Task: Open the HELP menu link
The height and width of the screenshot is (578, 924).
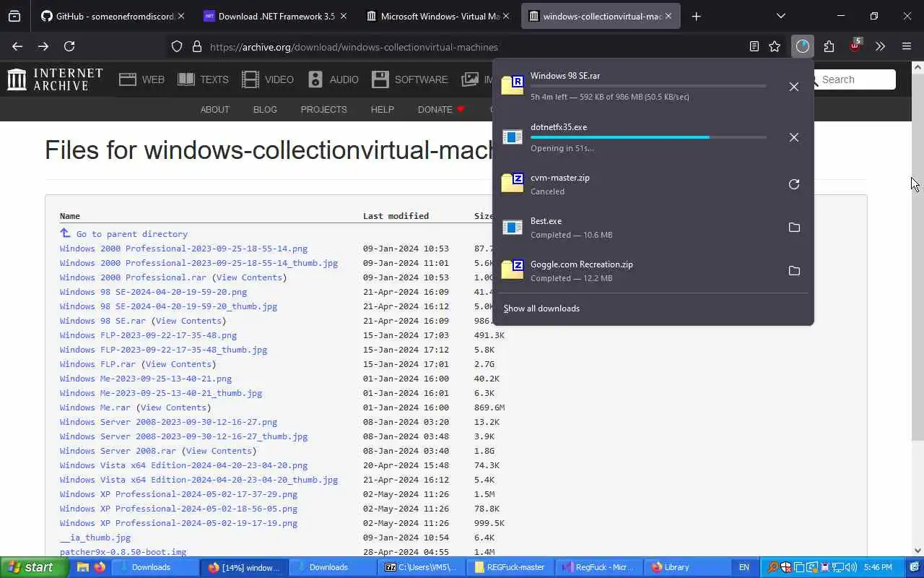Action: (382, 110)
